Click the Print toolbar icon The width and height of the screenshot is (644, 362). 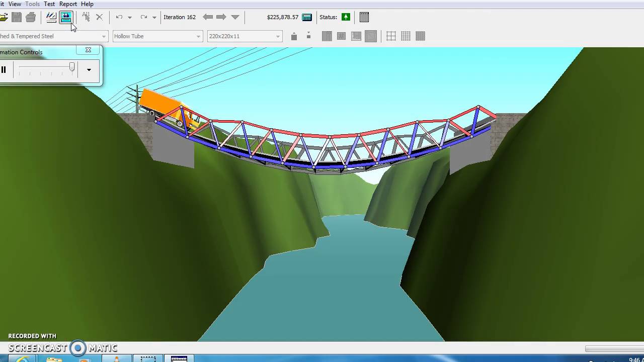pos(31,17)
